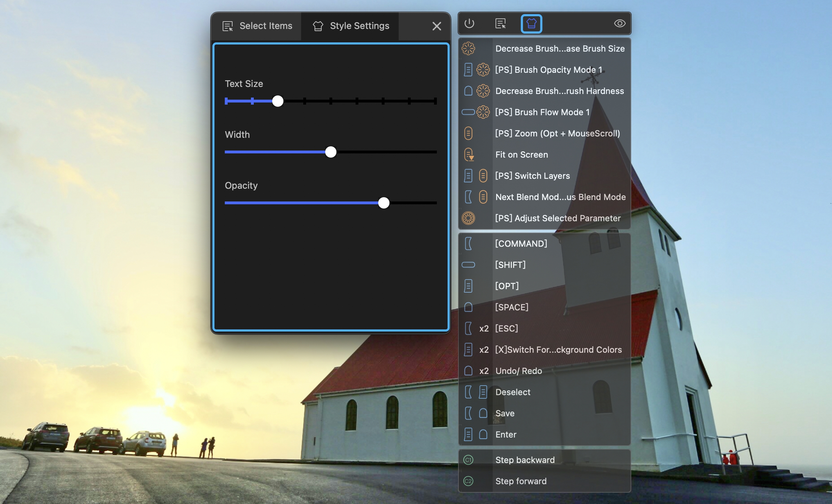The height and width of the screenshot is (504, 832).
Task: Click the power icon in the overlay toolbar
Action: click(469, 23)
